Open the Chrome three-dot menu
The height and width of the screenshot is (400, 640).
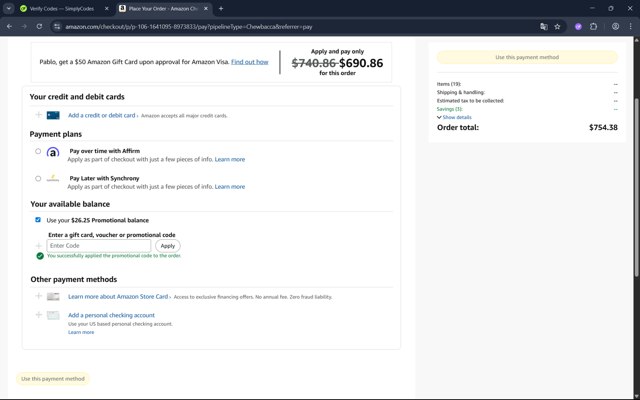tap(631, 27)
